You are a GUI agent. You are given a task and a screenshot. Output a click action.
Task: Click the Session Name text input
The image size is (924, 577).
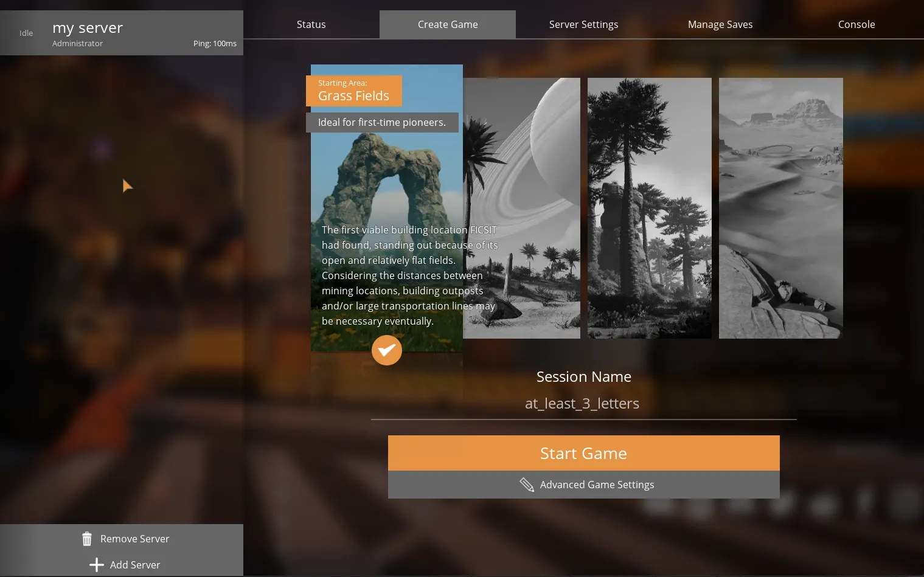[x=583, y=404]
